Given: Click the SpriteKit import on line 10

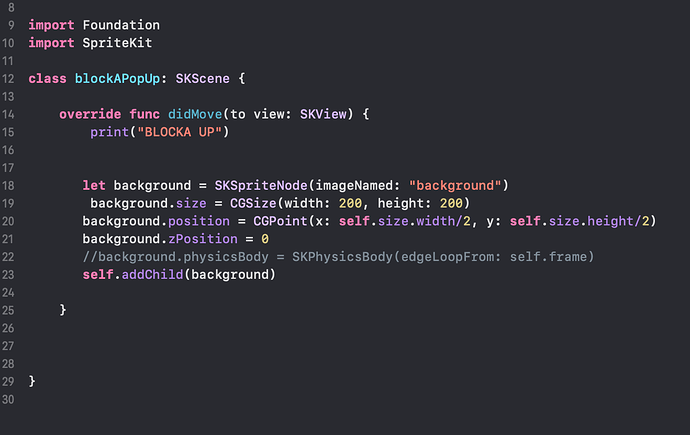Looking at the screenshot, I should (x=117, y=43).
